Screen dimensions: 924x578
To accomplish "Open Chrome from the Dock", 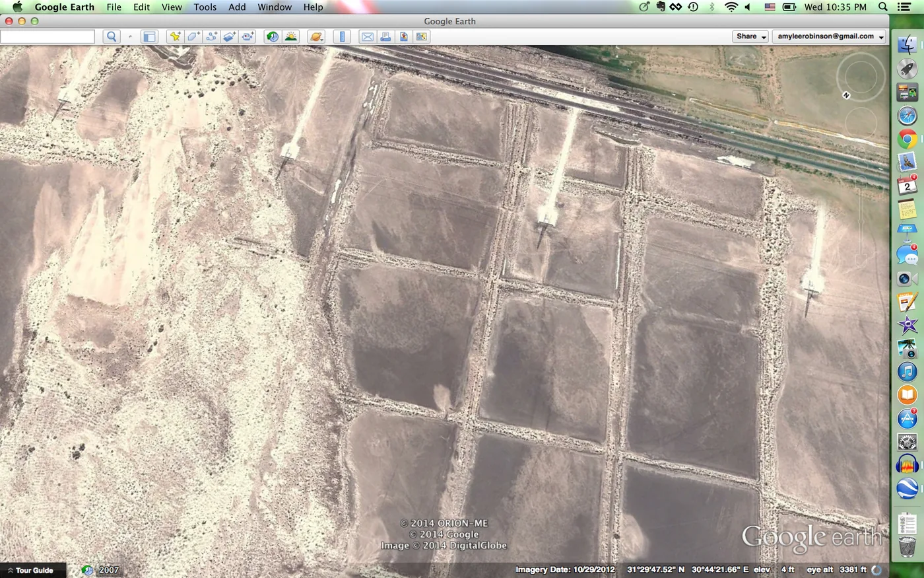I will pyautogui.click(x=907, y=139).
